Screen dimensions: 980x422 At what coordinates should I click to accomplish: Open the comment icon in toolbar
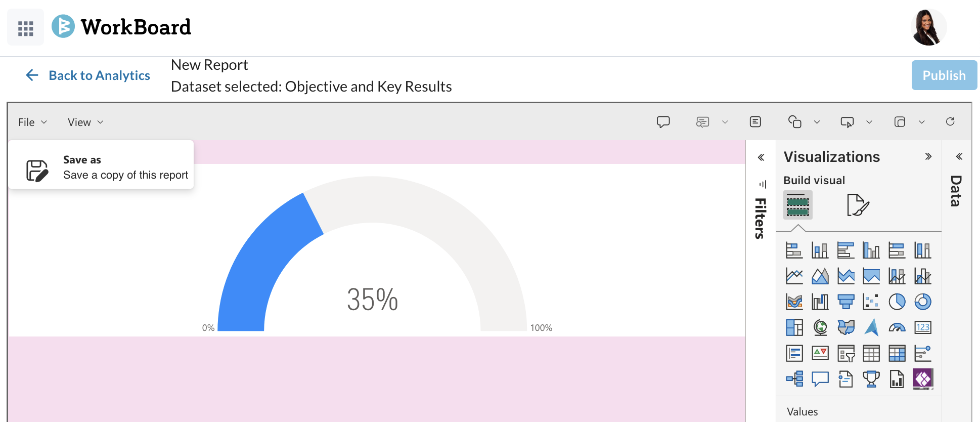point(663,122)
